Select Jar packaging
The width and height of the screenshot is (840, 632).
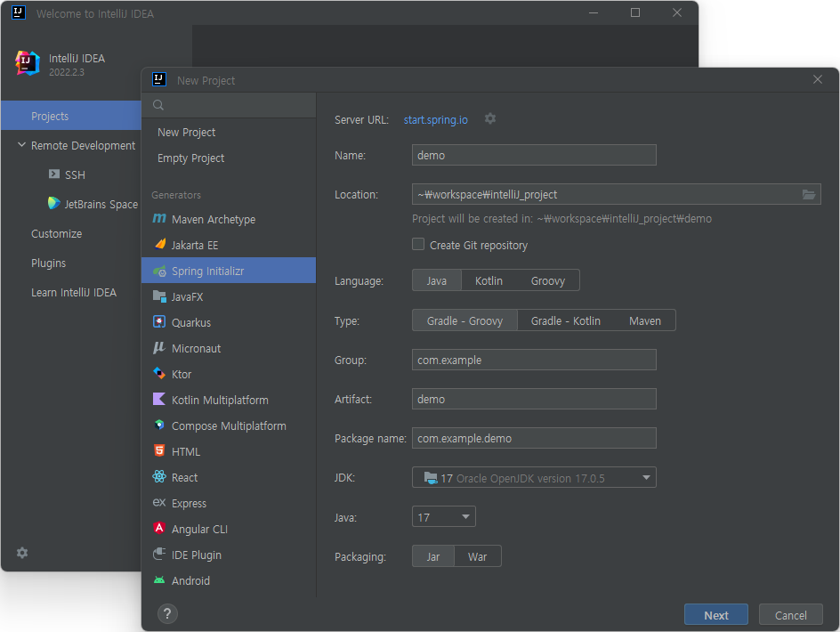click(x=432, y=556)
